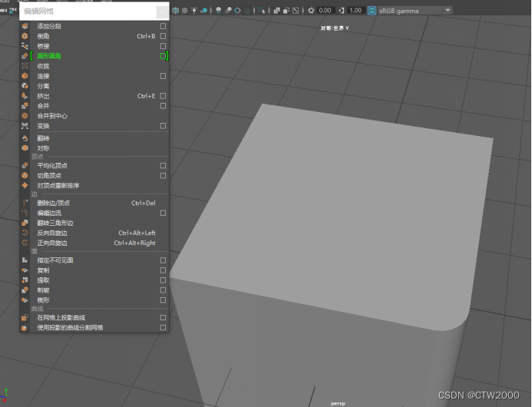Click the 桥接 (Bridge) tool icon

point(25,46)
